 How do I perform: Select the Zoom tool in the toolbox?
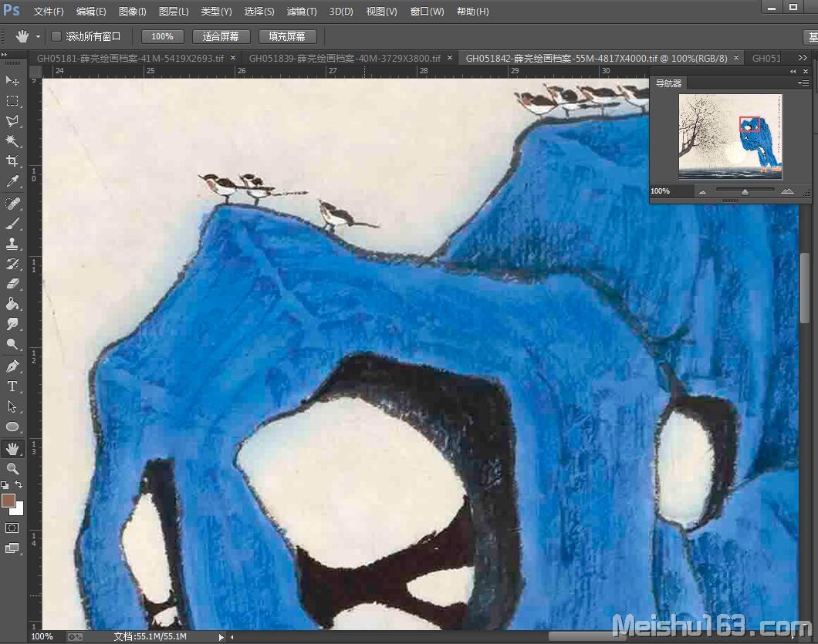(x=12, y=468)
